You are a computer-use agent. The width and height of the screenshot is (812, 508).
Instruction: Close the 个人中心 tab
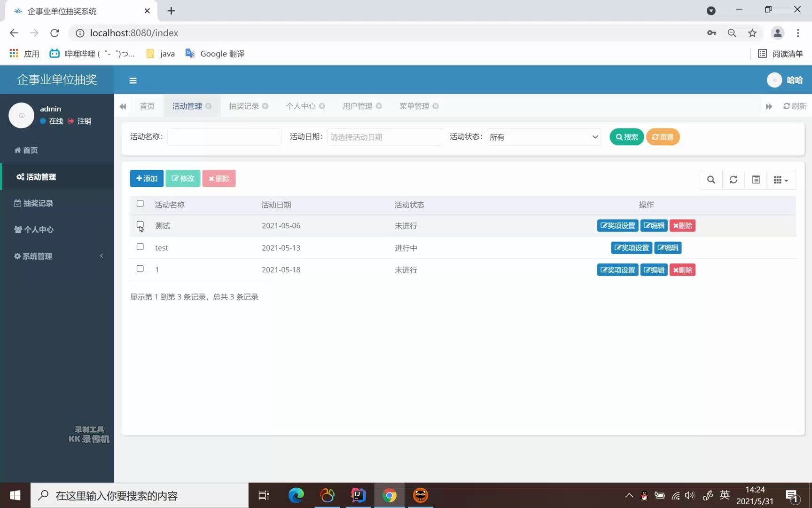click(x=322, y=106)
